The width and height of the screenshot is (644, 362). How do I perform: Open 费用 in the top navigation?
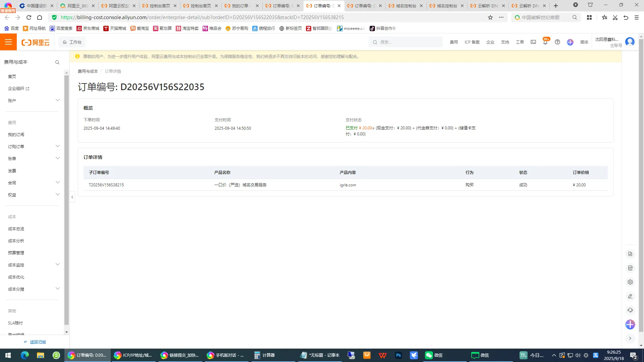(454, 42)
